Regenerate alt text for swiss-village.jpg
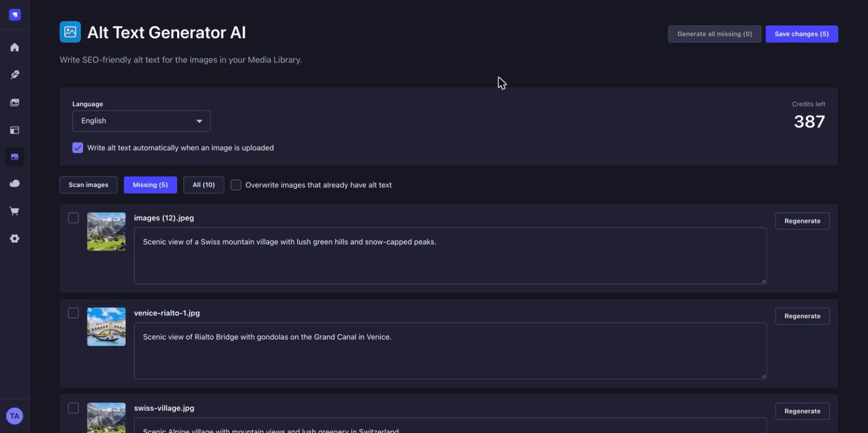This screenshot has width=868, height=433. click(x=802, y=411)
